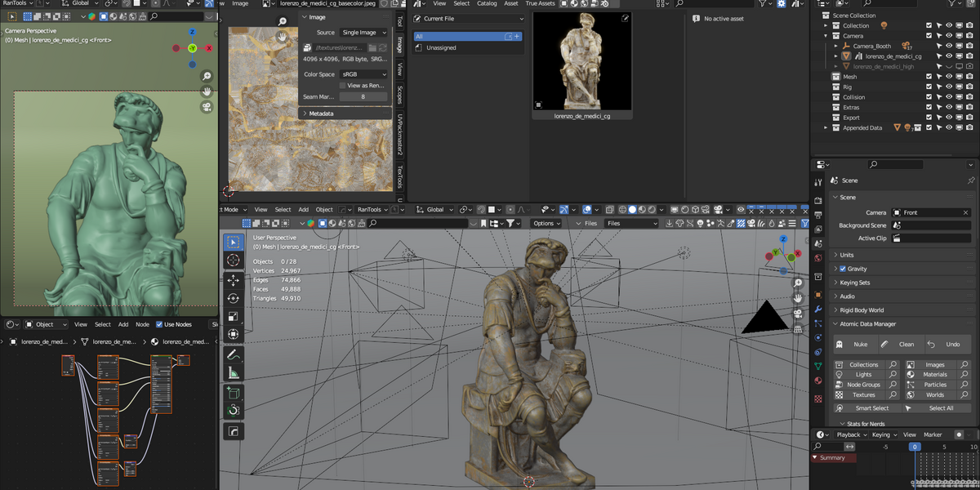The image size is (980, 490).
Task: Pick the Measure tool
Action: [234, 373]
